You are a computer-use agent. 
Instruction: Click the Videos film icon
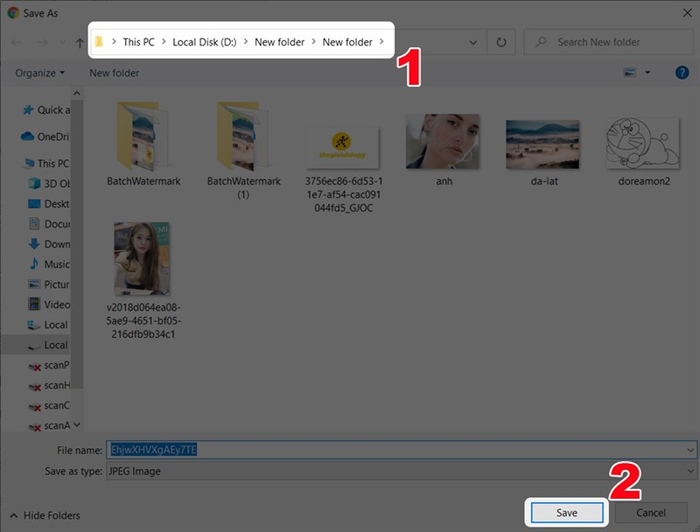pos(34,304)
